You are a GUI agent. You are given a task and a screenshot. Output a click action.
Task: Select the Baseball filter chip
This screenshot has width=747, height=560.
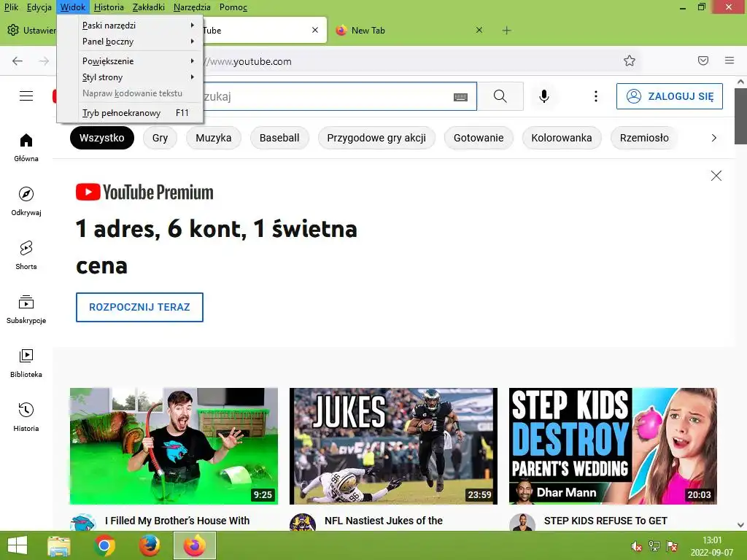pyautogui.click(x=279, y=138)
